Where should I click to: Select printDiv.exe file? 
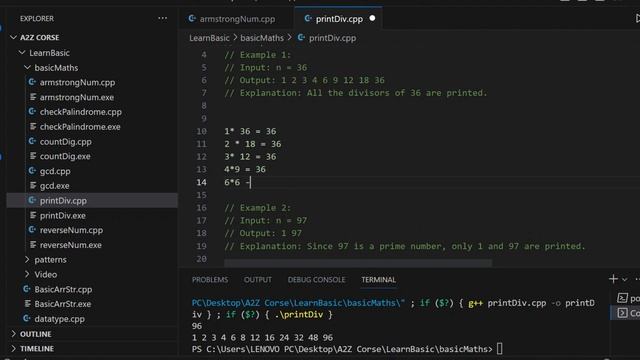pos(62,216)
